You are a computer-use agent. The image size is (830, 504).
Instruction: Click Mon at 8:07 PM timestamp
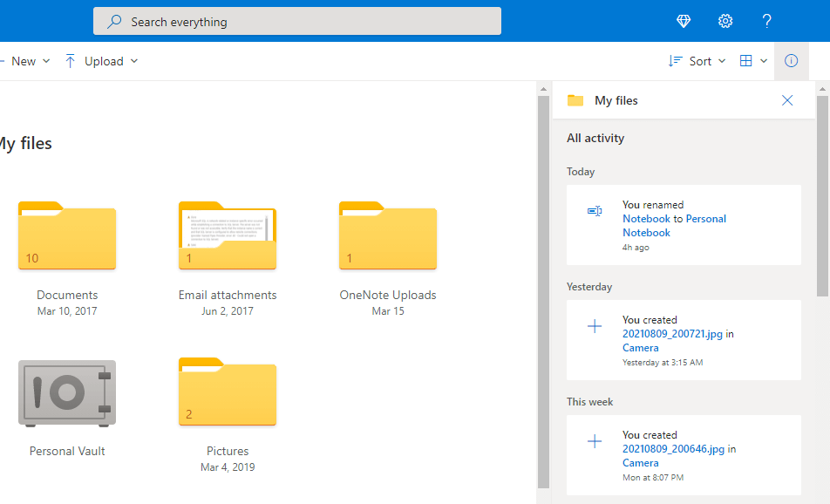[653, 478]
